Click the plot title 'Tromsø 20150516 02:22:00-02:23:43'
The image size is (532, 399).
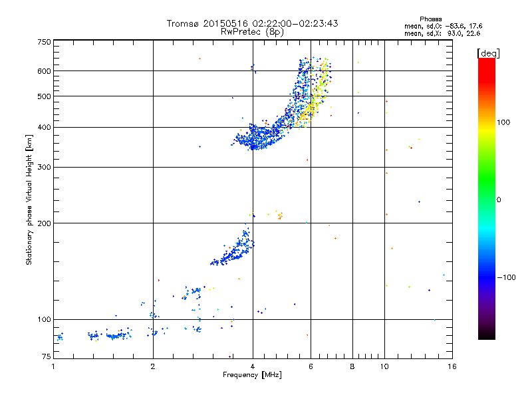tap(252, 23)
